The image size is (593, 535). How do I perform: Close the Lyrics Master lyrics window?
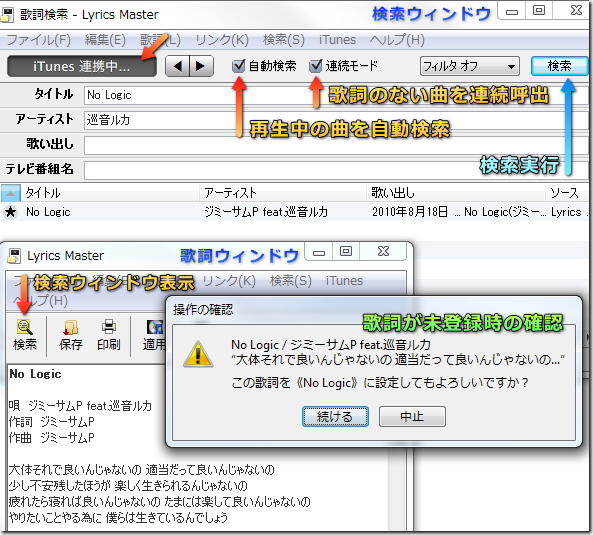tap(383, 251)
